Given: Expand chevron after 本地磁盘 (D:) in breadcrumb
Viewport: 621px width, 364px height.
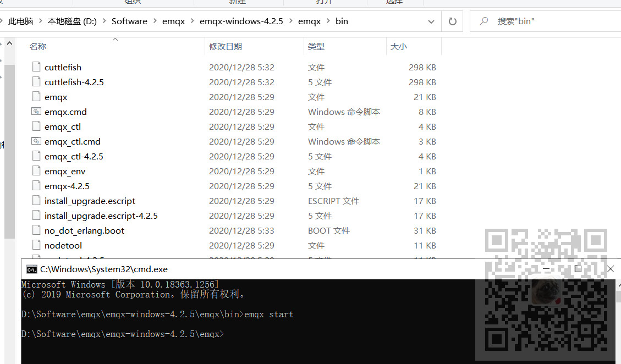Looking at the screenshot, I should (104, 21).
